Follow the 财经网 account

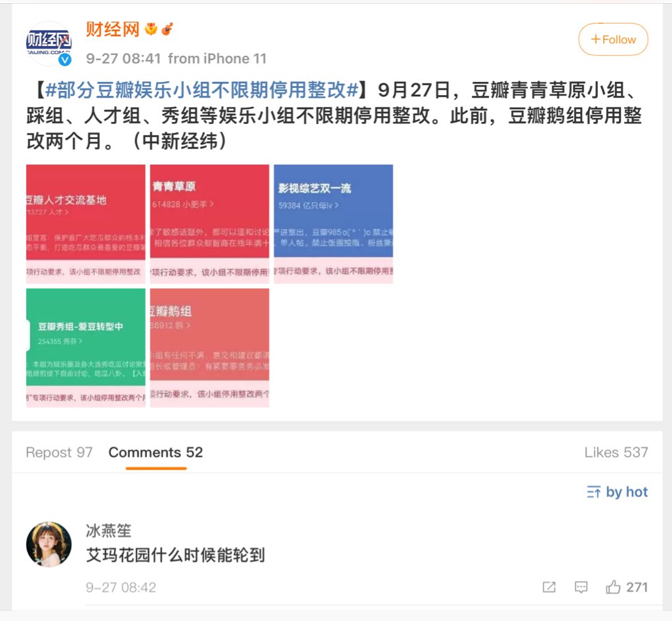(614, 39)
